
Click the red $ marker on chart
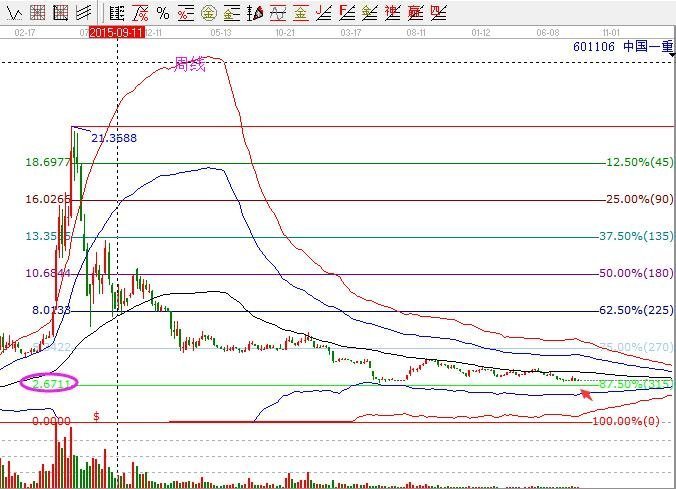point(97,414)
